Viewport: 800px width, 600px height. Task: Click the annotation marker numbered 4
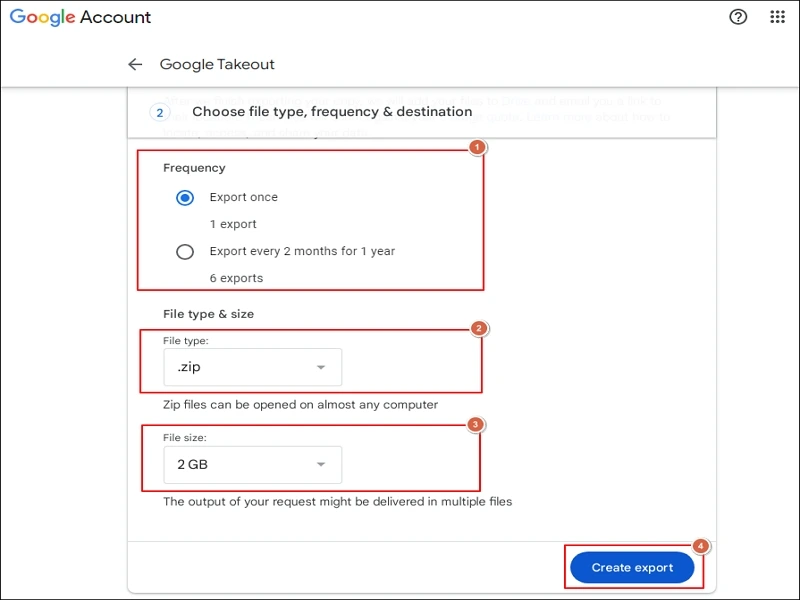click(700, 547)
